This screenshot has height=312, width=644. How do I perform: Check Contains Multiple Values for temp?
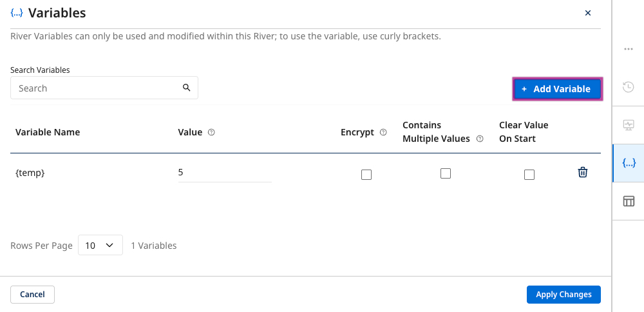tap(445, 173)
